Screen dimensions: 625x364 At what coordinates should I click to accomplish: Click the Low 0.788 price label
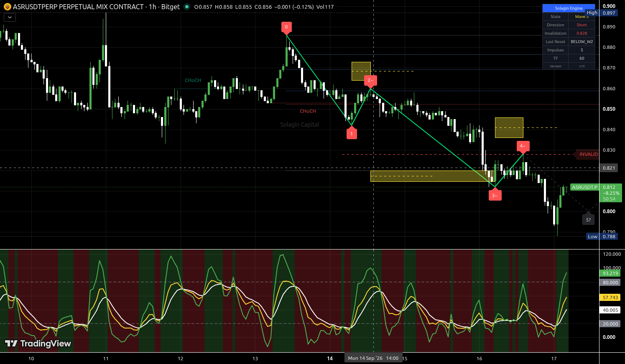tap(602, 237)
